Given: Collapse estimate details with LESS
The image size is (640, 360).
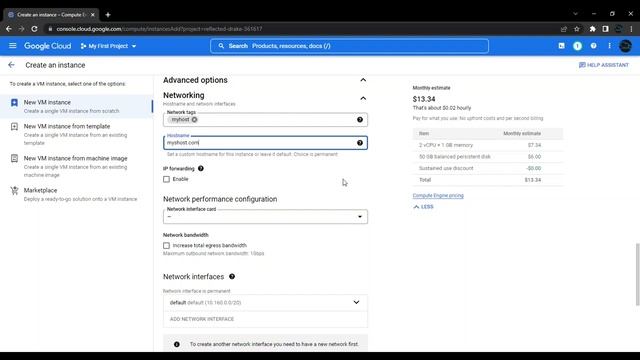Looking at the screenshot, I should click(423, 207).
